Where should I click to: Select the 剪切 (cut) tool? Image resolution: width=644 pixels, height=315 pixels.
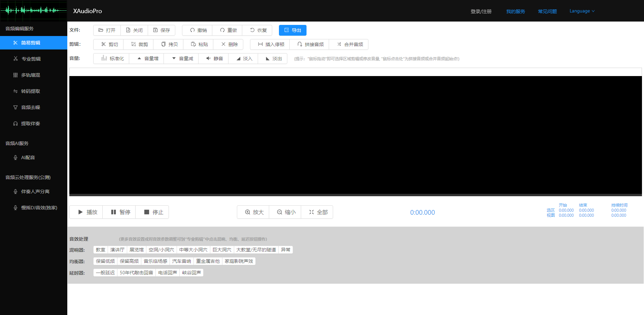[x=108, y=44]
